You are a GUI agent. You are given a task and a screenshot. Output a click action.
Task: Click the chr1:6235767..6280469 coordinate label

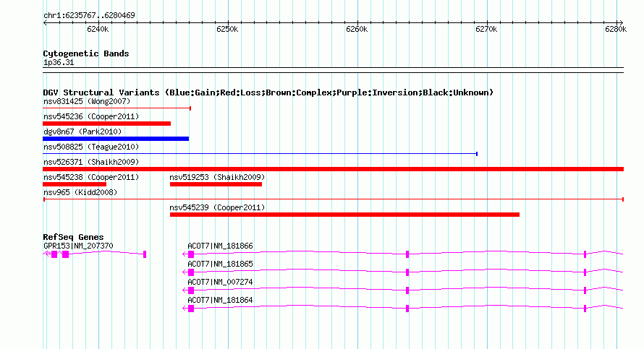[x=89, y=15]
